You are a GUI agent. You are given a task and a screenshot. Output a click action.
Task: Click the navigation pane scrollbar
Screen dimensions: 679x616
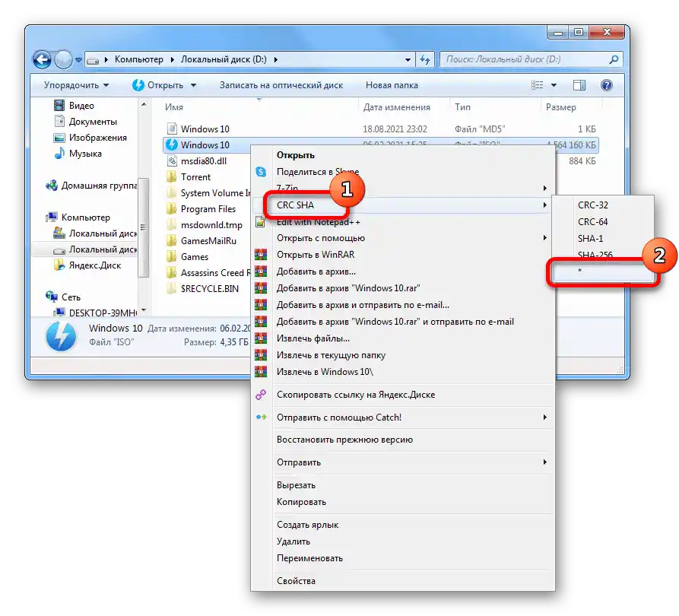coord(144,227)
